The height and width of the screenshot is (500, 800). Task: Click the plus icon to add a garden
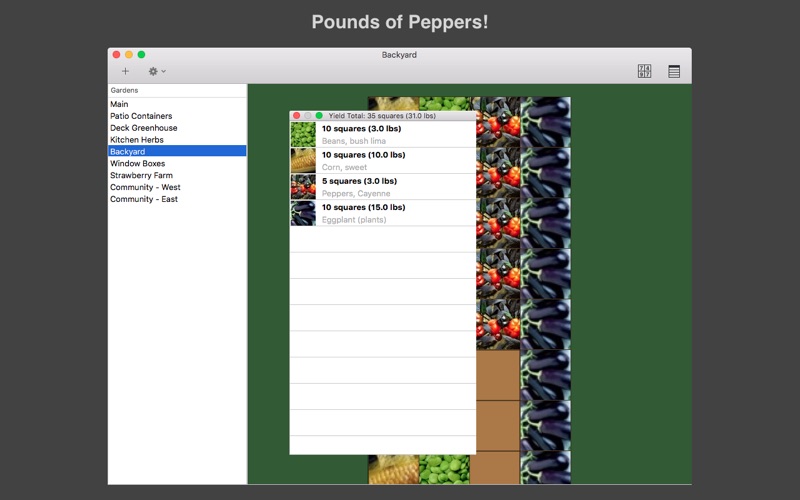125,71
